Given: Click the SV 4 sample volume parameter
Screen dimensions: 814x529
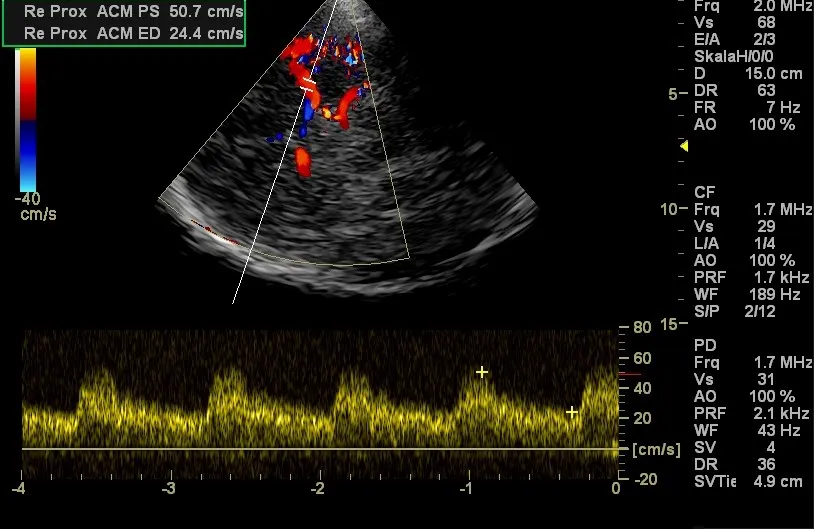Looking at the screenshot, I should pos(735,447).
